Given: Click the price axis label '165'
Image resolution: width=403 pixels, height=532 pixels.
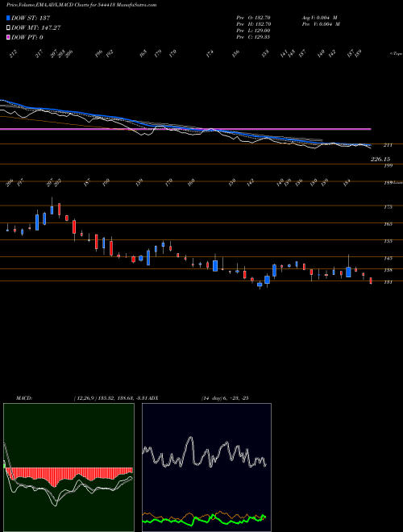Looking at the screenshot, I should click(388, 224).
